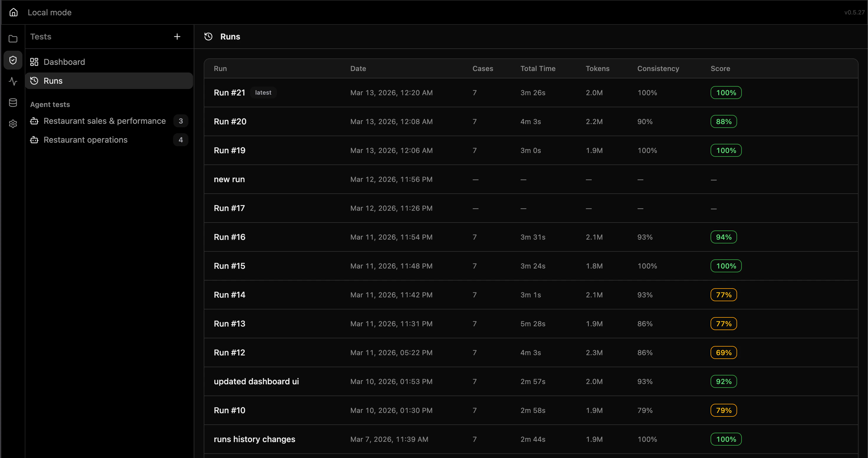Click the latest badge on Run #21

click(263, 92)
